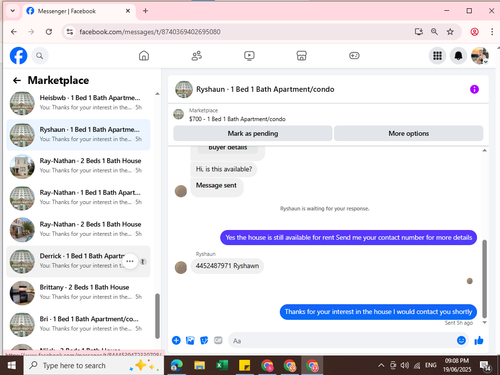This screenshot has height=375, width=500.
Task: Click the 'Yes the house is still available' message
Action: [349, 237]
